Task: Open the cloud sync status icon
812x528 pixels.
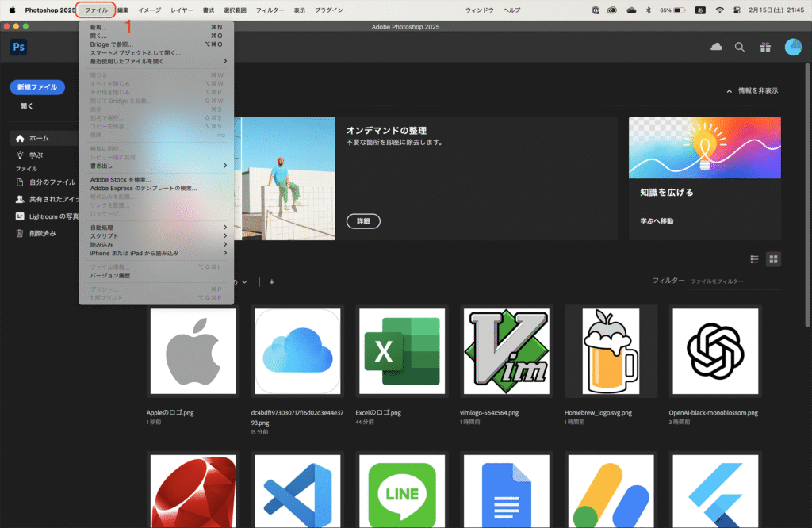Action: 716,47
